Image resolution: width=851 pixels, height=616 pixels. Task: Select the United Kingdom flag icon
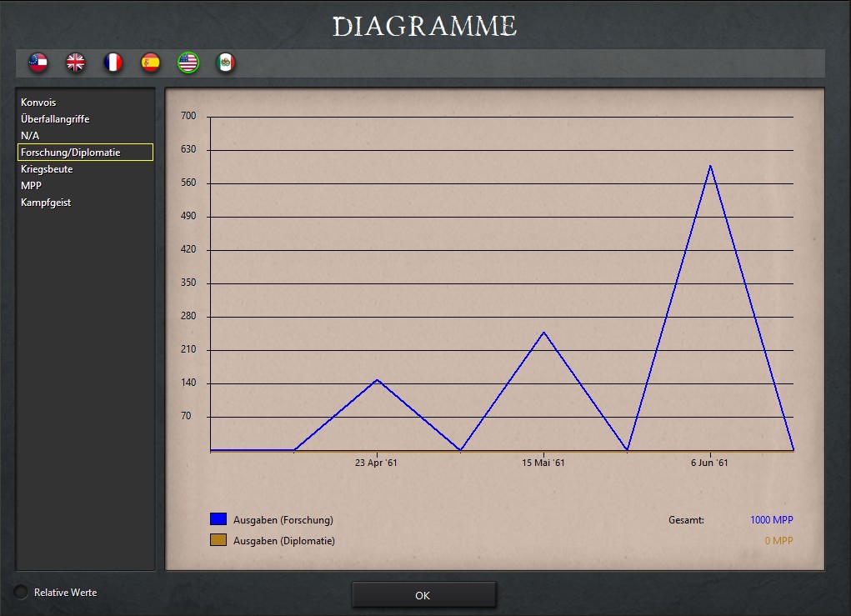pyautogui.click(x=76, y=63)
